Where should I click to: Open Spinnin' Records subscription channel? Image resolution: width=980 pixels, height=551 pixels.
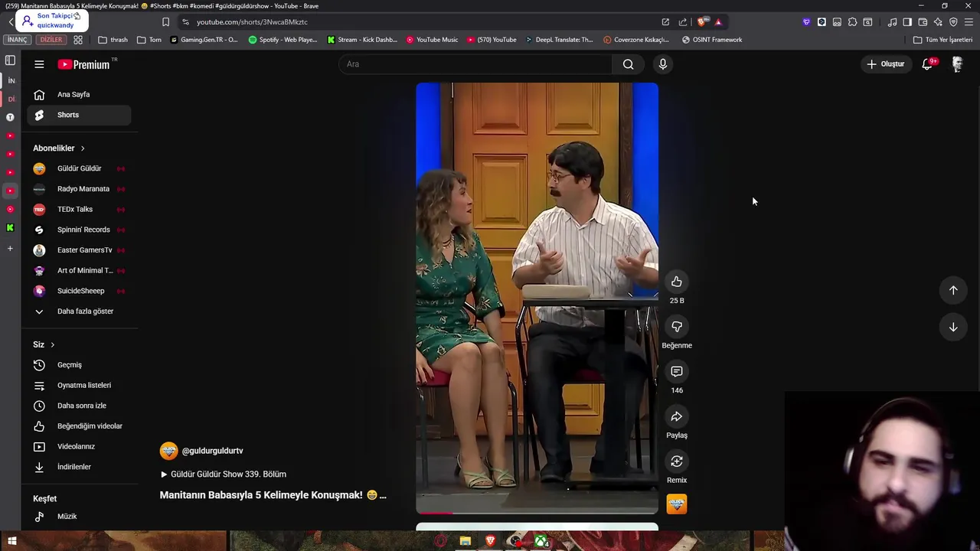79,230
